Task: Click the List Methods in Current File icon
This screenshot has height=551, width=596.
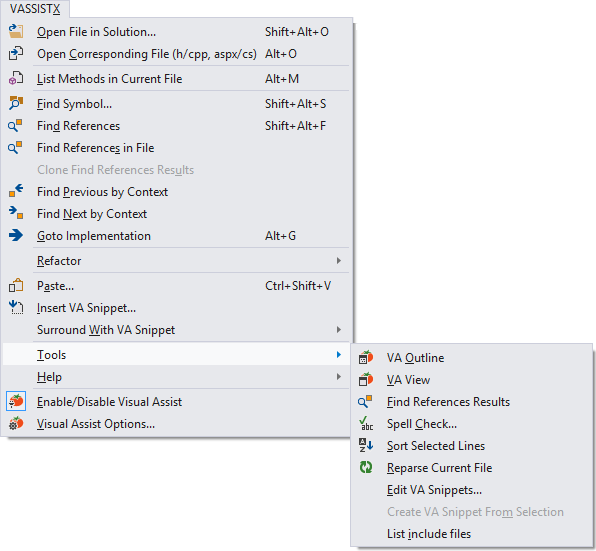Action: click(16, 78)
